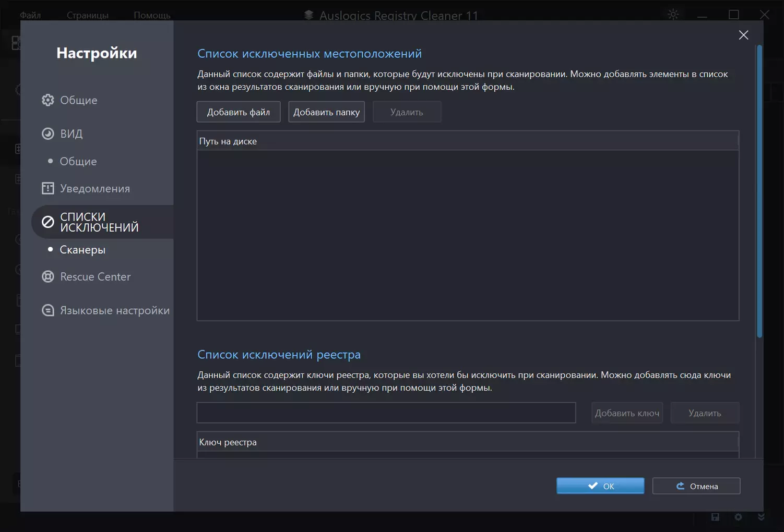Click the Добавить папку button
784x532 pixels.
click(327, 112)
